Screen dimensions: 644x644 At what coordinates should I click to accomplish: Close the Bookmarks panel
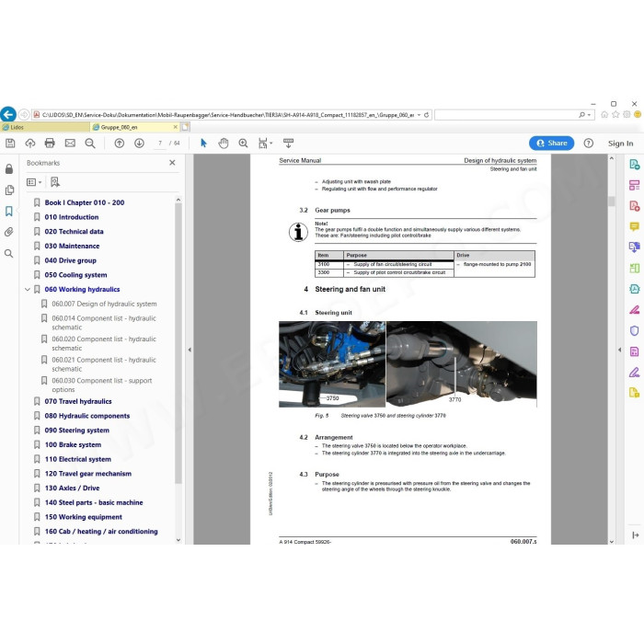172,163
